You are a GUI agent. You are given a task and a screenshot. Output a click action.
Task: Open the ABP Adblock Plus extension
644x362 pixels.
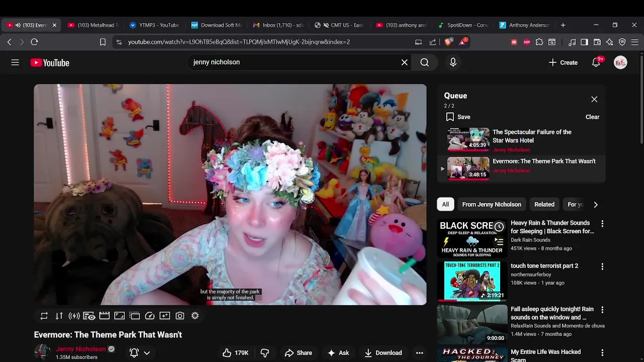tap(527, 42)
